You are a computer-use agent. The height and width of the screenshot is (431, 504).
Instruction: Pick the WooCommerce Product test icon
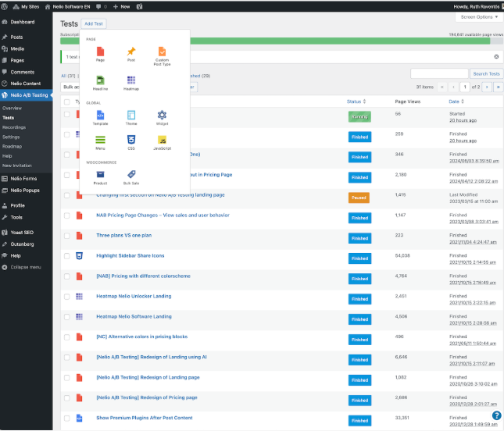tap(100, 174)
